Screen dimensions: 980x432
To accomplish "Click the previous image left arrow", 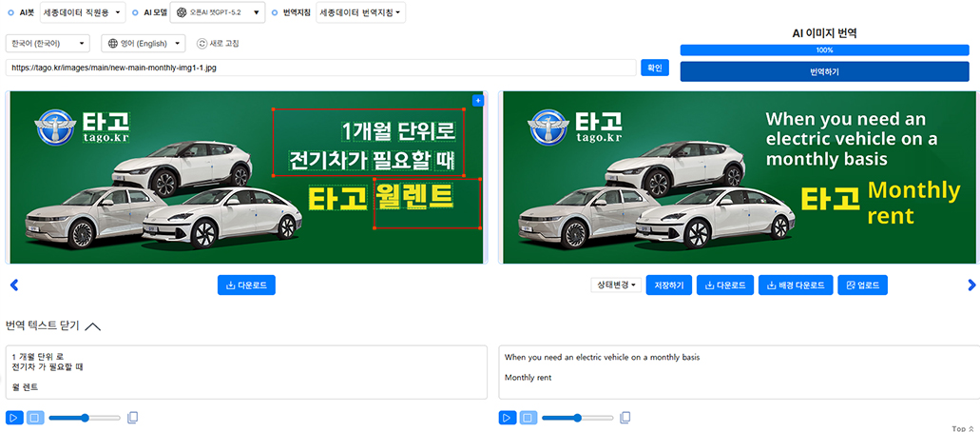I will pyautogui.click(x=13, y=285).
